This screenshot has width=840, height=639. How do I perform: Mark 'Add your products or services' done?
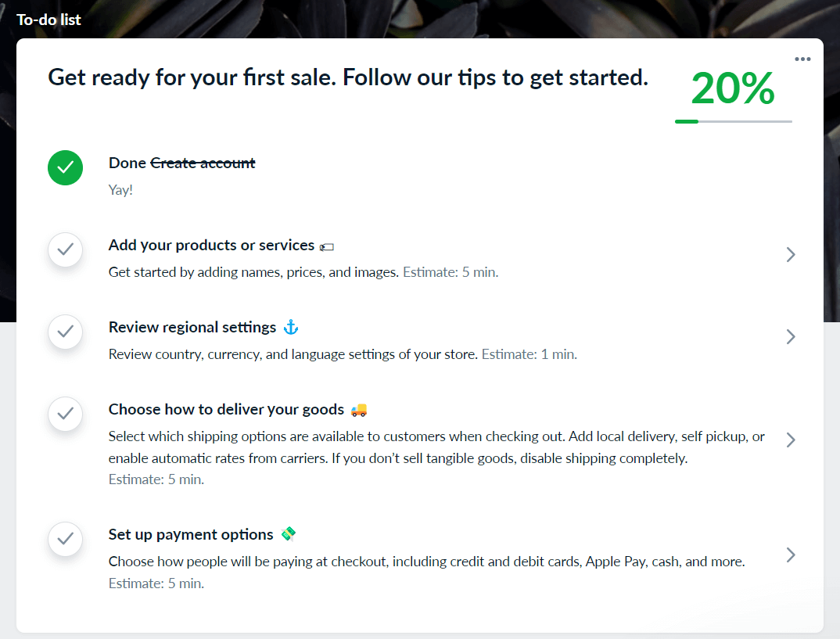click(x=66, y=249)
